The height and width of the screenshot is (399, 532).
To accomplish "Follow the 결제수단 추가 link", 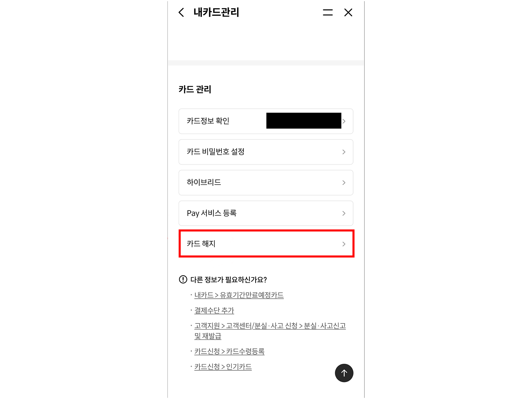I will (x=214, y=310).
